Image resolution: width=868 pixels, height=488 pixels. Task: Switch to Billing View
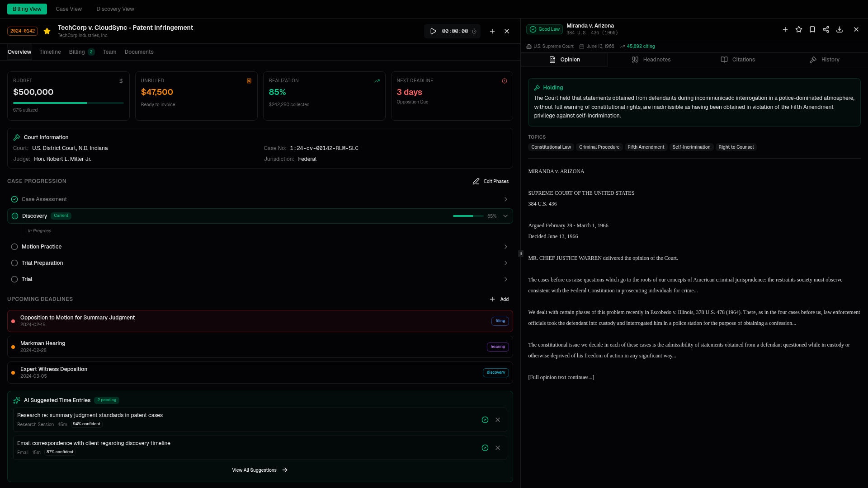click(27, 9)
